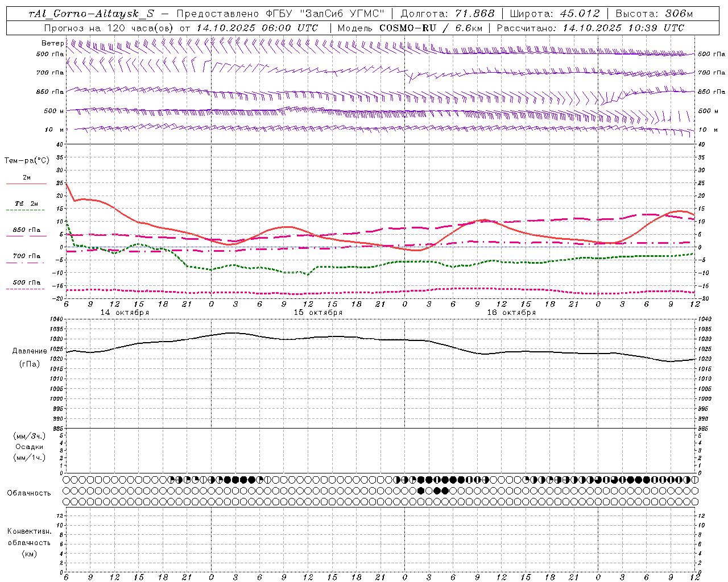Click the Ветер label of the wind panel
The width and height of the screenshot is (728, 582).
(x=52, y=43)
